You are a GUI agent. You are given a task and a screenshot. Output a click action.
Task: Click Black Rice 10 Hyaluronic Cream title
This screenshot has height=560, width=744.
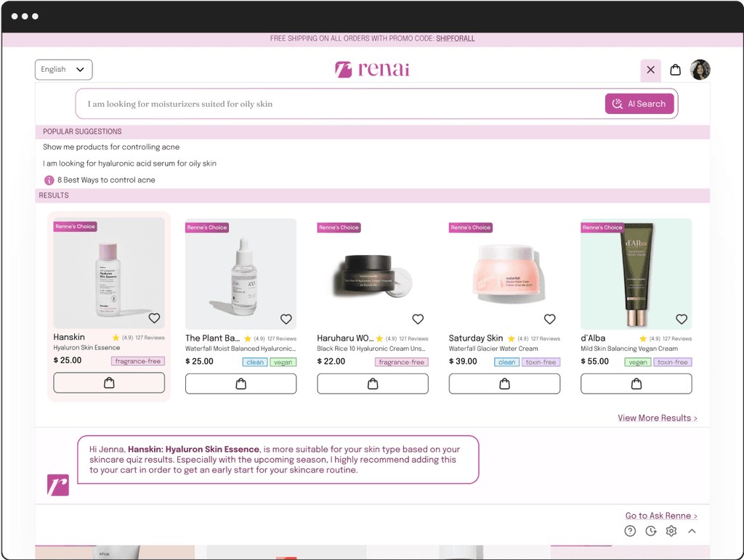(371, 349)
